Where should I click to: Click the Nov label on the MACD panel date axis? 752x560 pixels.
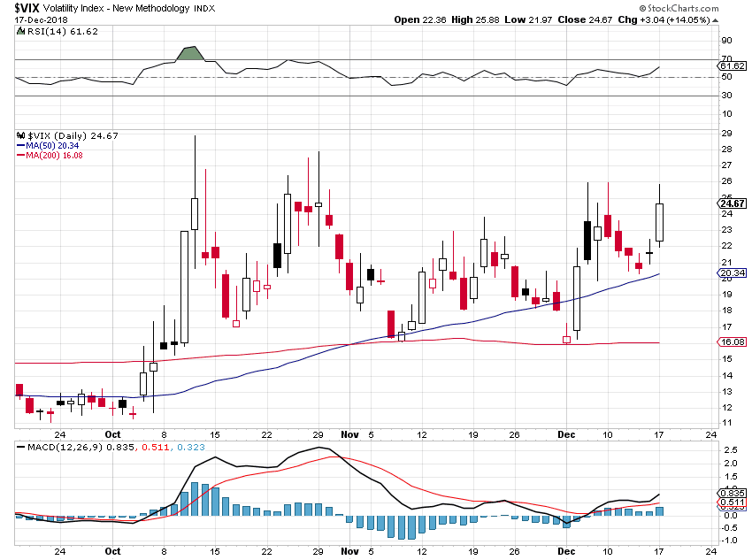click(349, 551)
